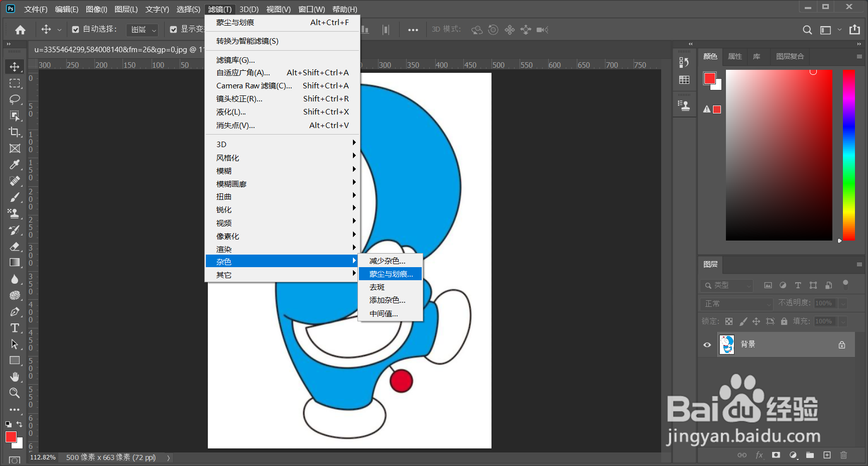This screenshot has width=868, height=466.
Task: Open the color panel options menu
Action: (x=859, y=57)
